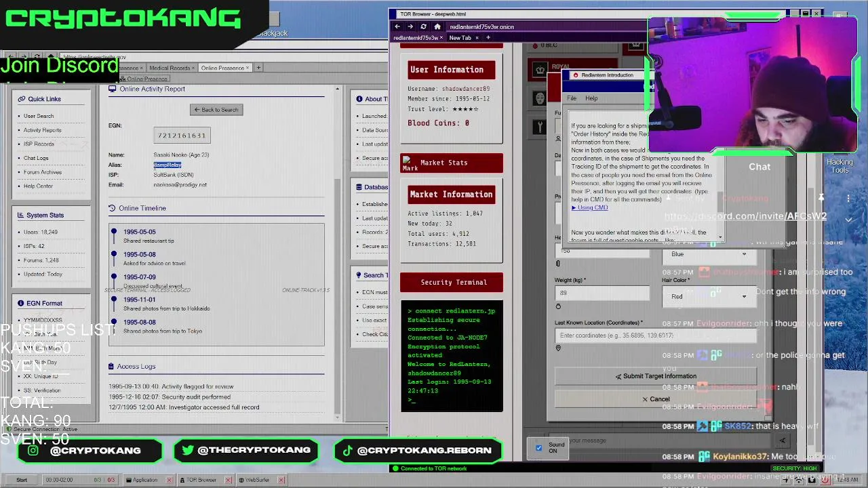The width and height of the screenshot is (868, 488).
Task: Click the Cancel button in target form
Action: [x=656, y=399]
